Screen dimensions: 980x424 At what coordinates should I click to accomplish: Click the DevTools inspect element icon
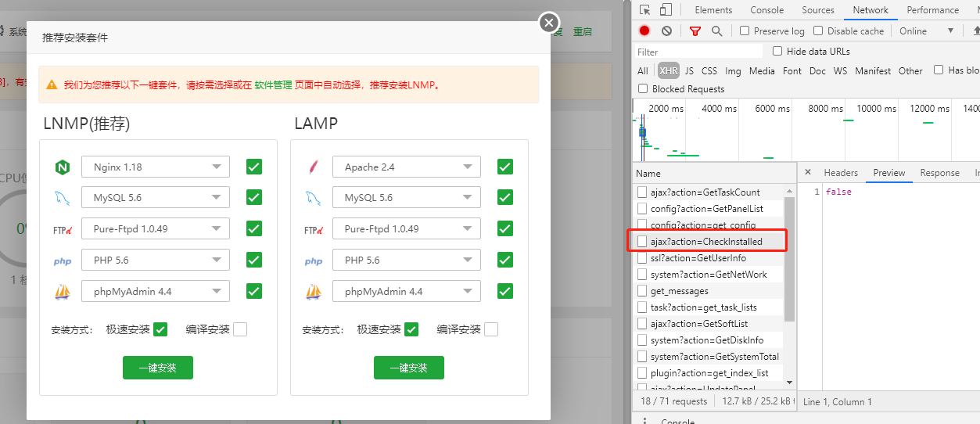point(645,10)
